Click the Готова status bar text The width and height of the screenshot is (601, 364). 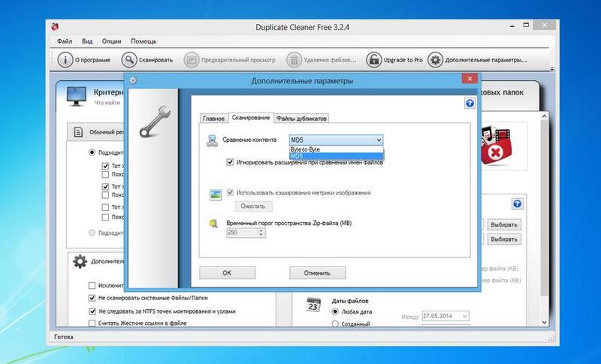coord(64,337)
